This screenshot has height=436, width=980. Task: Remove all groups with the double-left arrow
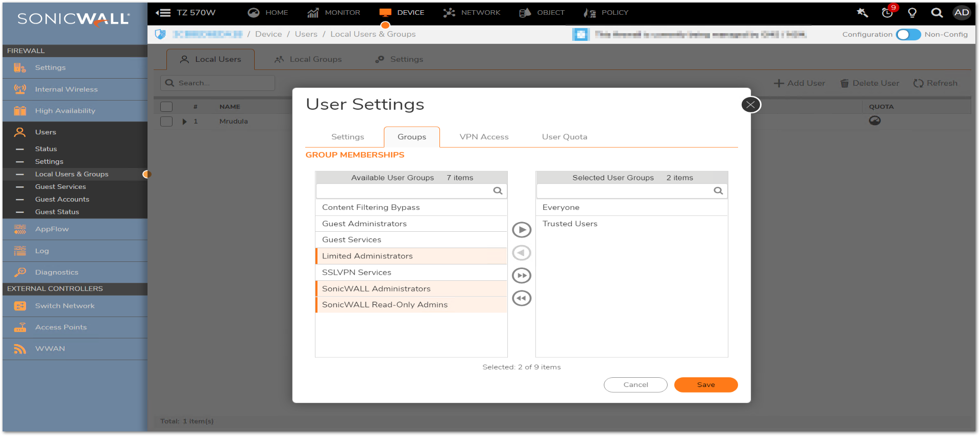pyautogui.click(x=522, y=298)
